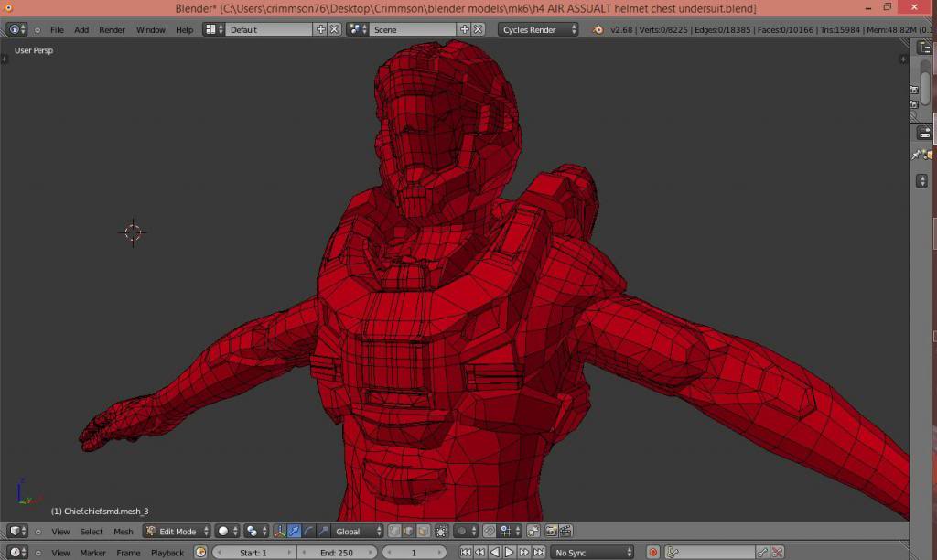Collapse the Info header menus
The height and width of the screenshot is (560, 937).
pos(38,30)
